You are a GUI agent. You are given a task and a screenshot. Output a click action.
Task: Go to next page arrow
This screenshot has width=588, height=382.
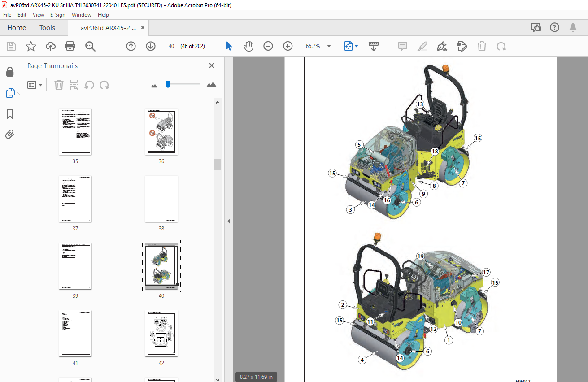151,46
